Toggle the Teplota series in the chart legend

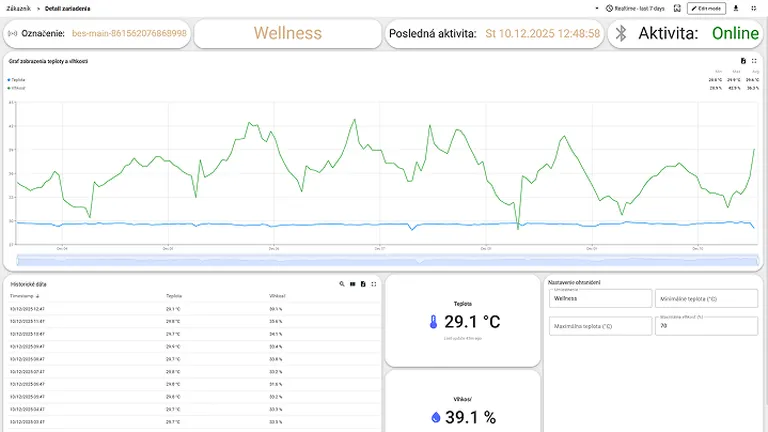[16, 80]
